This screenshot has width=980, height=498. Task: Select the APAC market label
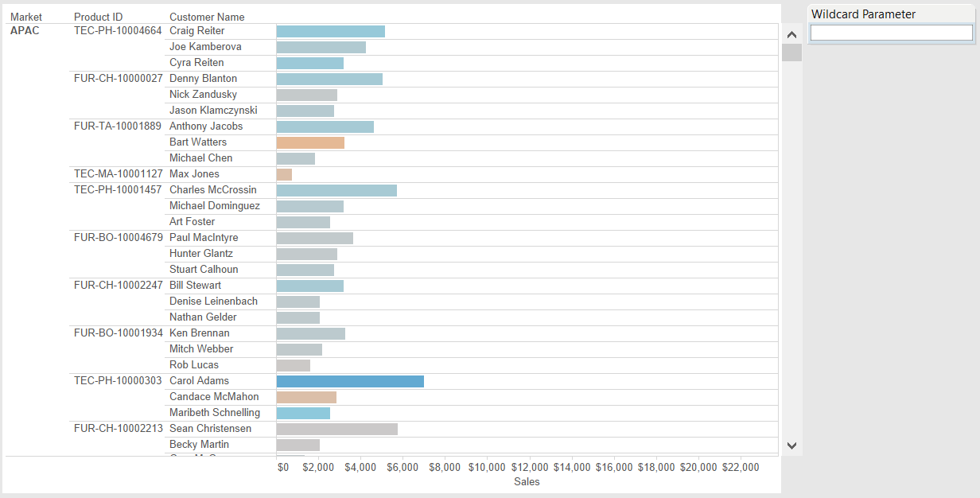point(24,30)
